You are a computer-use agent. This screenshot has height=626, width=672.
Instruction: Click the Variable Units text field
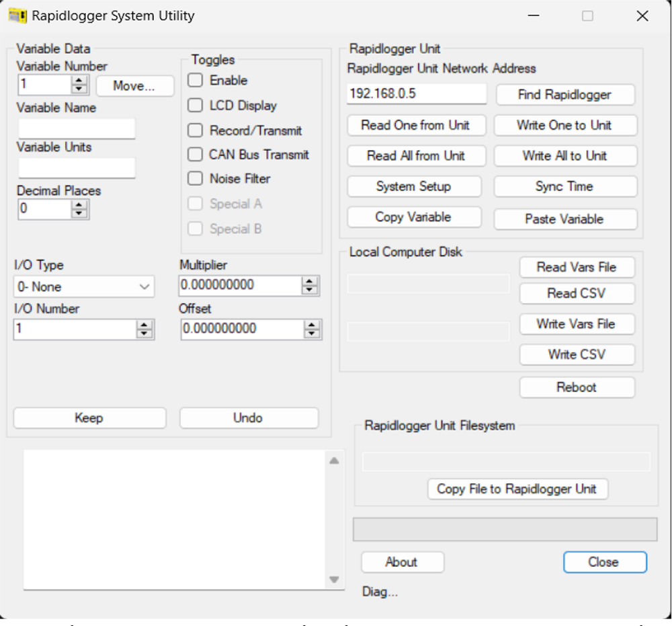77,167
